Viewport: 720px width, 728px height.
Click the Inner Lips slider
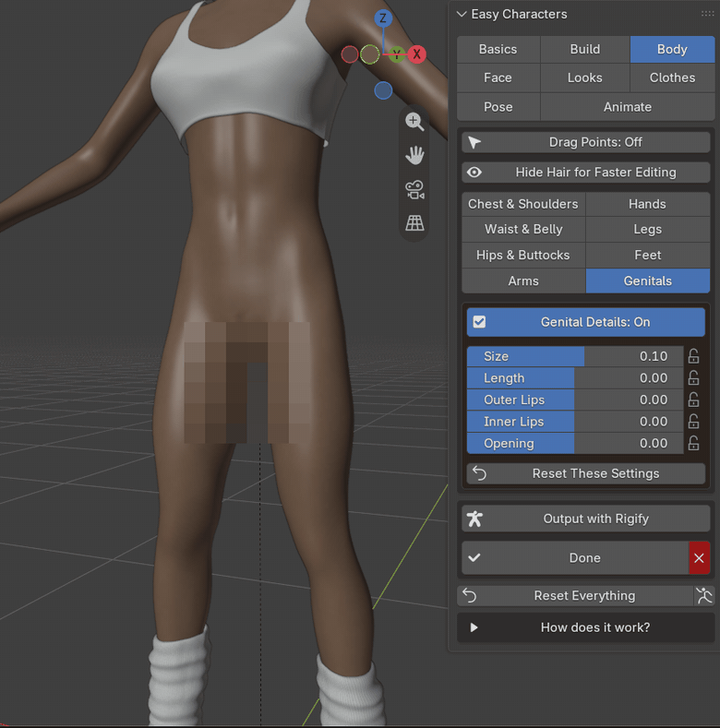[x=575, y=422]
